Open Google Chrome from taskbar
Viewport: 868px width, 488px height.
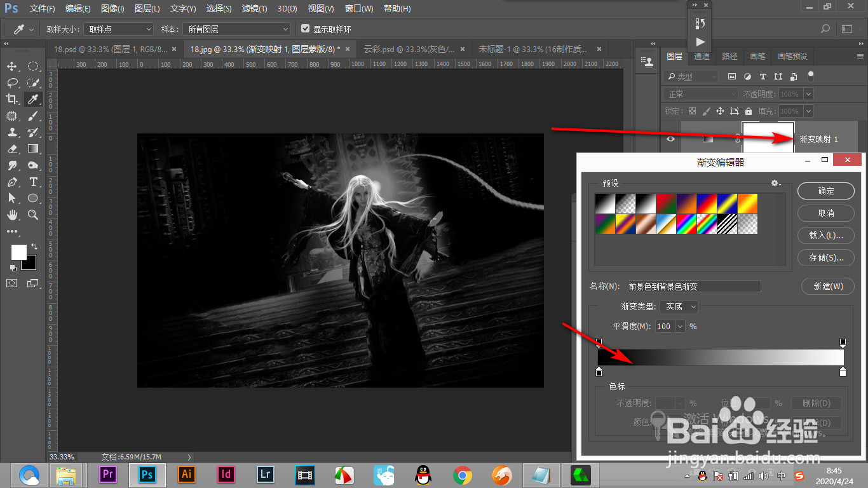coord(462,474)
